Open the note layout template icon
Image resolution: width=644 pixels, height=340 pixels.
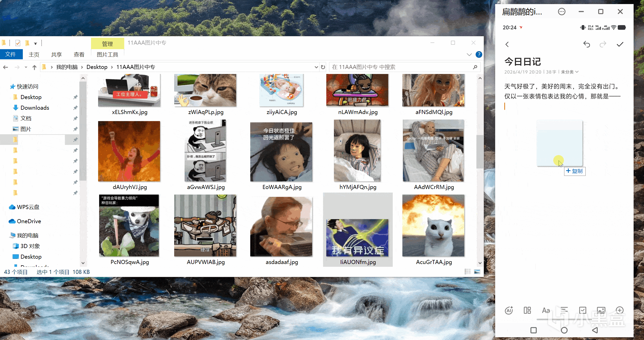pyautogui.click(x=527, y=310)
